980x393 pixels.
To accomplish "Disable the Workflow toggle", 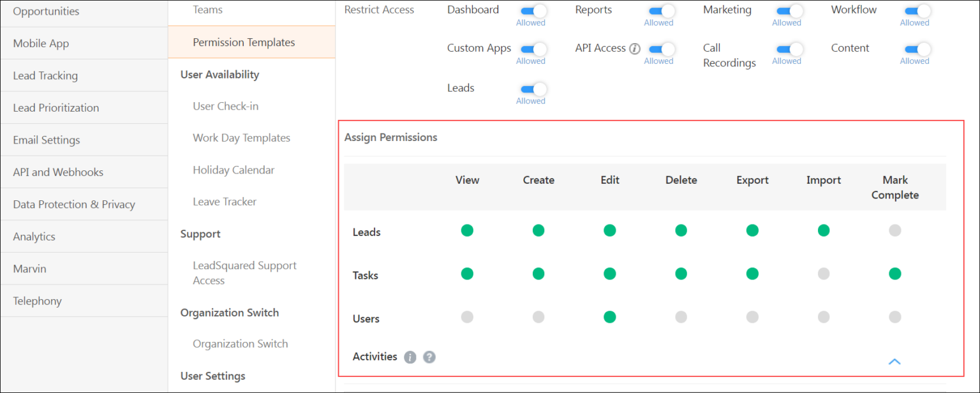I will [x=914, y=10].
